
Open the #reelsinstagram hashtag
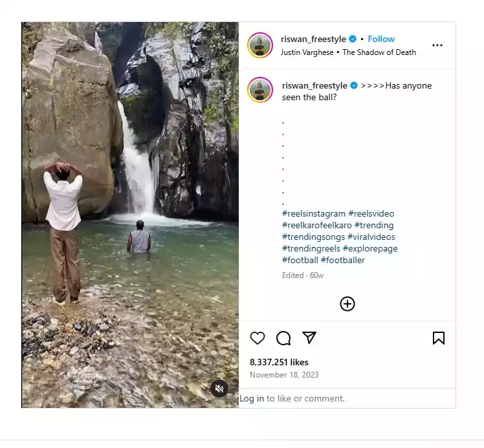pos(314,213)
